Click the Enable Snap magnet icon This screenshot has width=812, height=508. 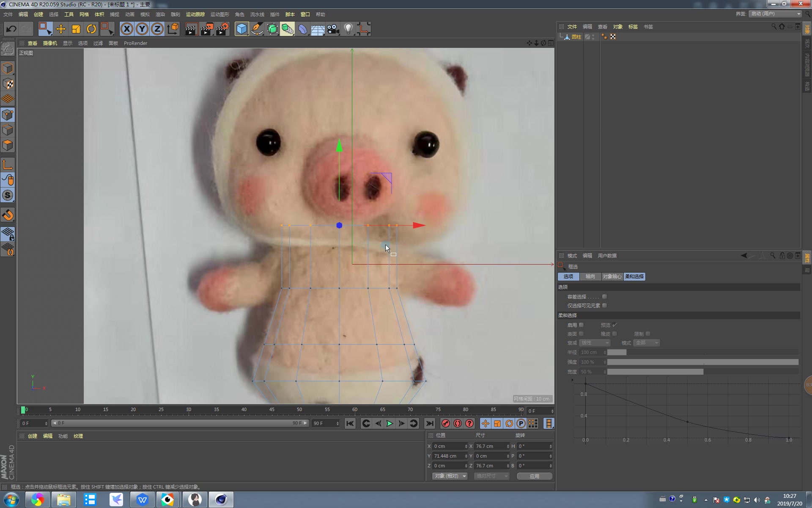click(x=8, y=215)
